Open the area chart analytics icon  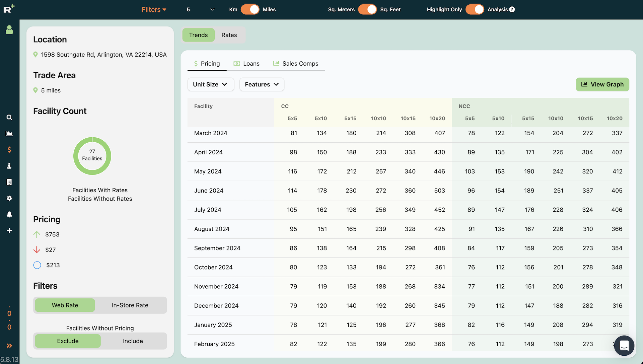coord(9,134)
